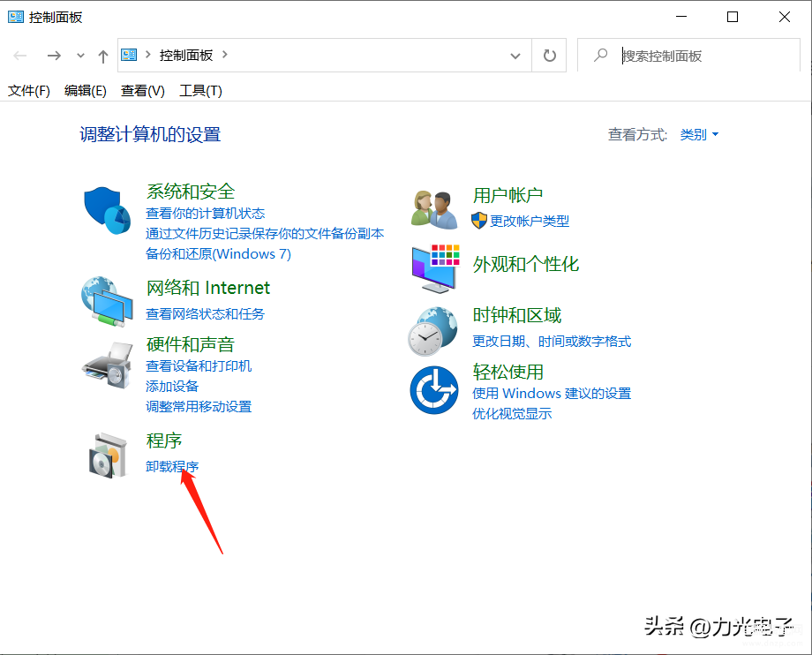Click 控制面板 breadcrumb in address bar

pos(186,55)
